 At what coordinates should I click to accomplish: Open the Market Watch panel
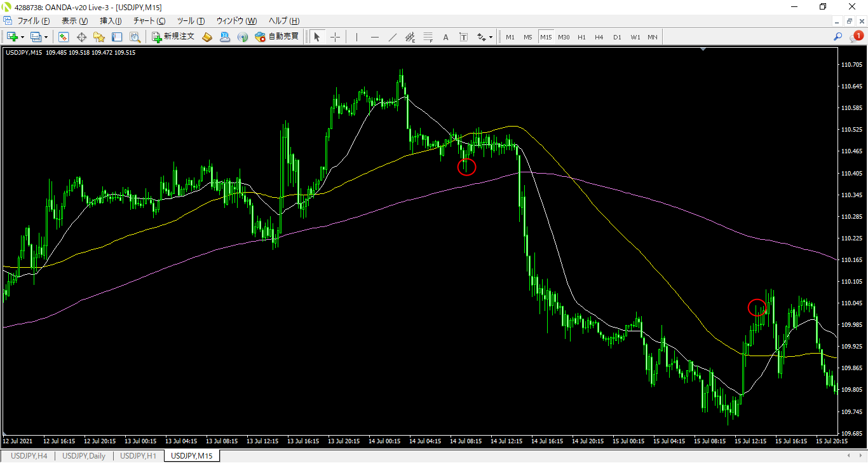pyautogui.click(x=64, y=37)
